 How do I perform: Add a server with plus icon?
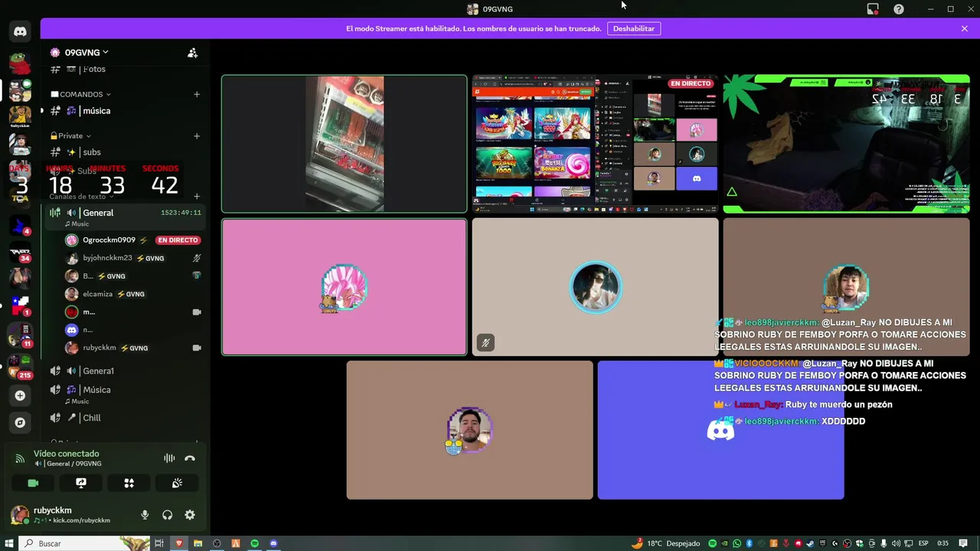[x=20, y=396]
